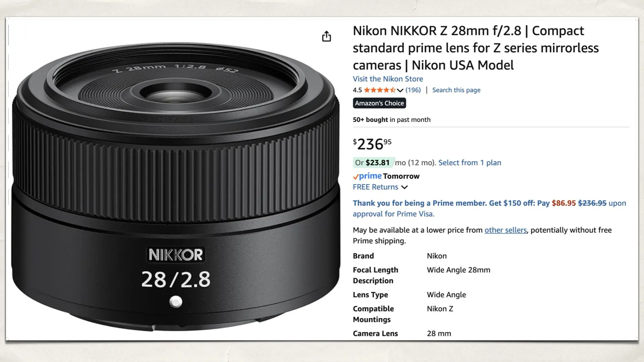The image size is (644, 362).
Task: View offers from other sellers
Action: (x=505, y=230)
